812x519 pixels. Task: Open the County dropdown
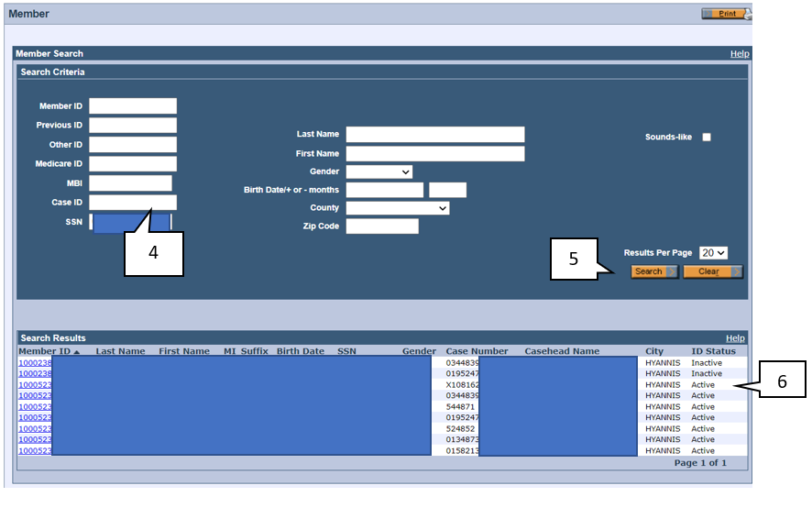398,208
